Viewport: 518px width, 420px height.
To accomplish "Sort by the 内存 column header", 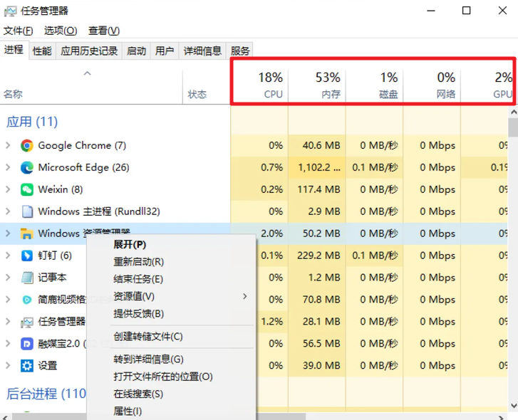I will pos(317,87).
